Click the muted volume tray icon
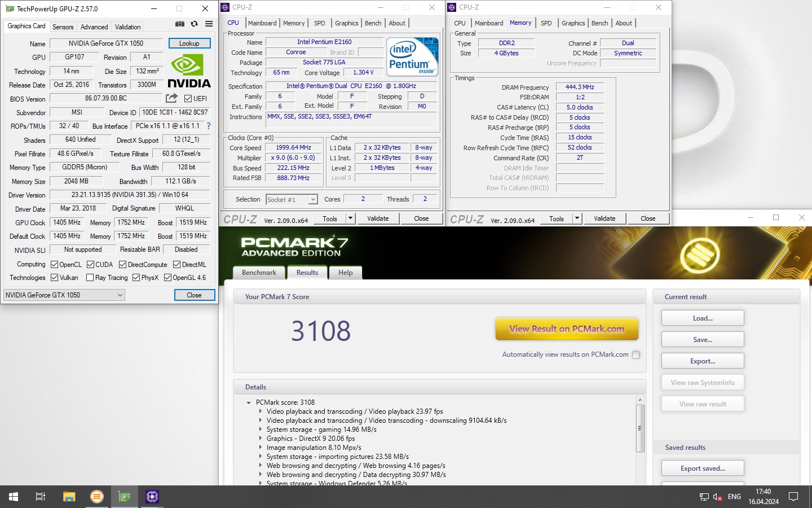This screenshot has width=812, height=508. click(x=718, y=497)
